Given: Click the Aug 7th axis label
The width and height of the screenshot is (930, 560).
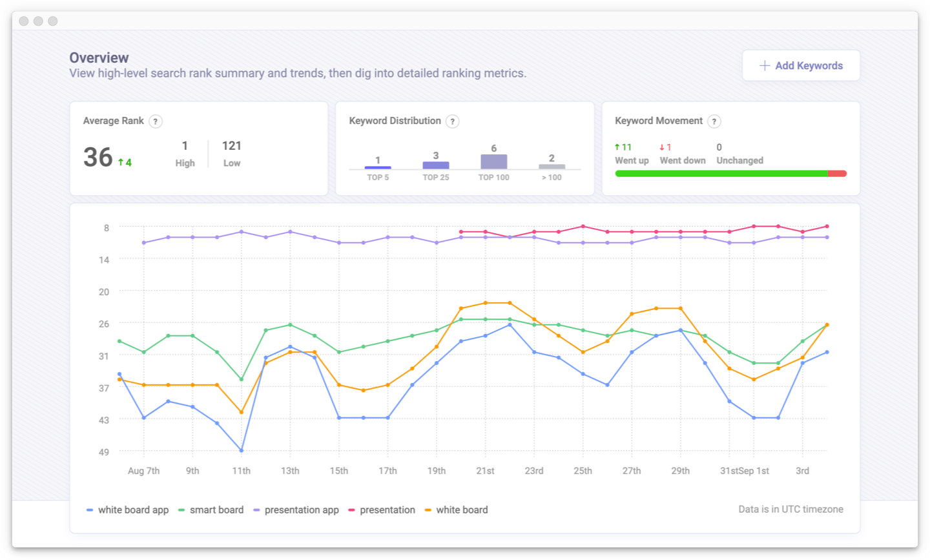Looking at the screenshot, I should [x=143, y=471].
